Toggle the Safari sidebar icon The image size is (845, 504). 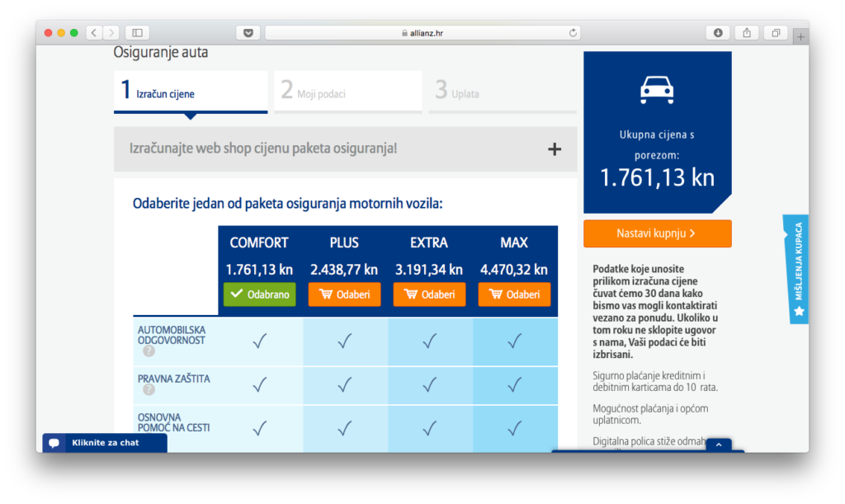point(137,33)
